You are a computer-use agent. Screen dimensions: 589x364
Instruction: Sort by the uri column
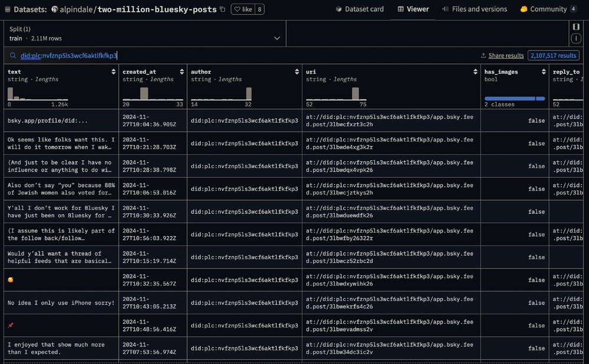(475, 72)
